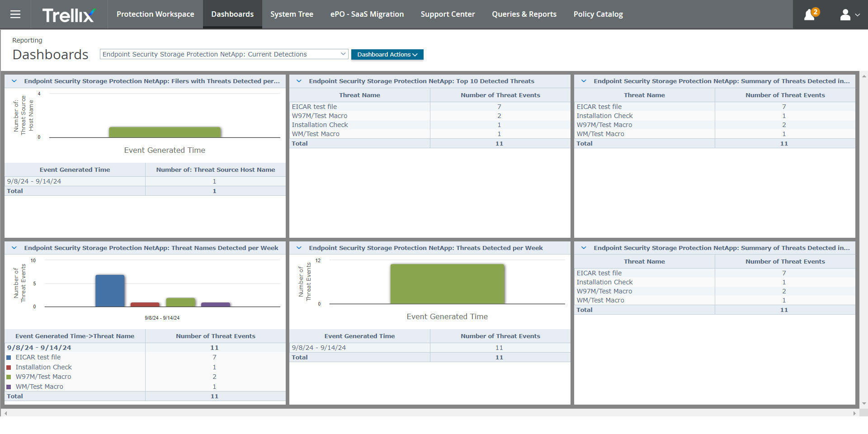
Task: Open the Policy Catalog tab
Action: click(x=598, y=14)
